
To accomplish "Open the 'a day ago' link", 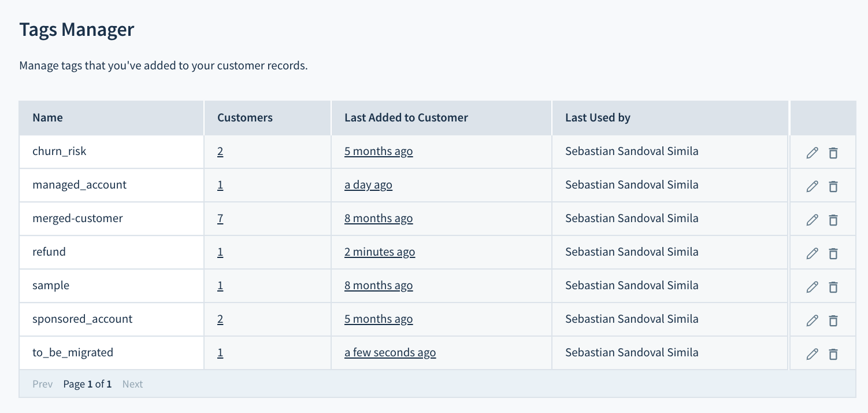I will pos(368,185).
